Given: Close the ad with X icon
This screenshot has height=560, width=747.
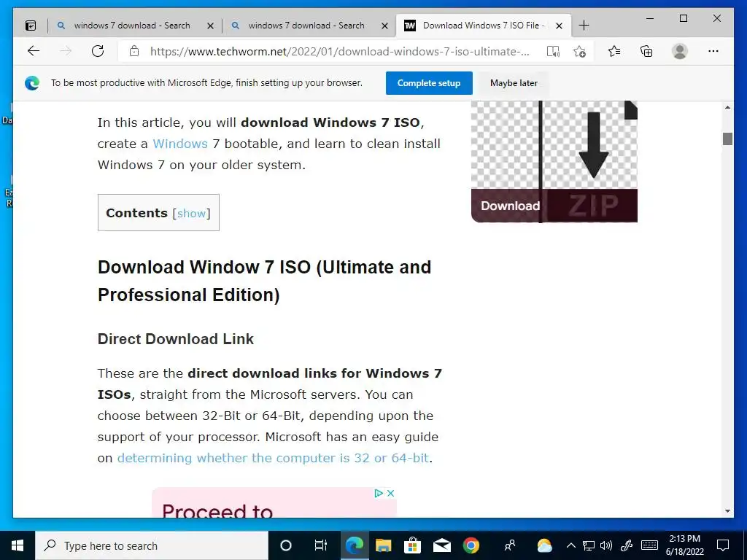Looking at the screenshot, I should 391,493.
